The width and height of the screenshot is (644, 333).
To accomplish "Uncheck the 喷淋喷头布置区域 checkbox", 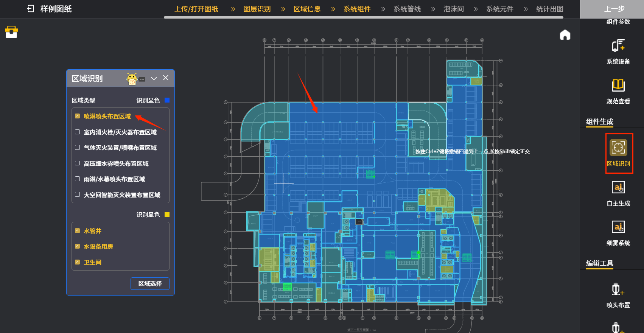I will click(78, 116).
